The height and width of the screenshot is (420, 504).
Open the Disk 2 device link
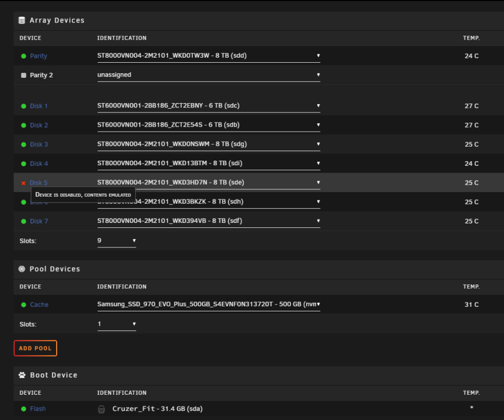39,125
